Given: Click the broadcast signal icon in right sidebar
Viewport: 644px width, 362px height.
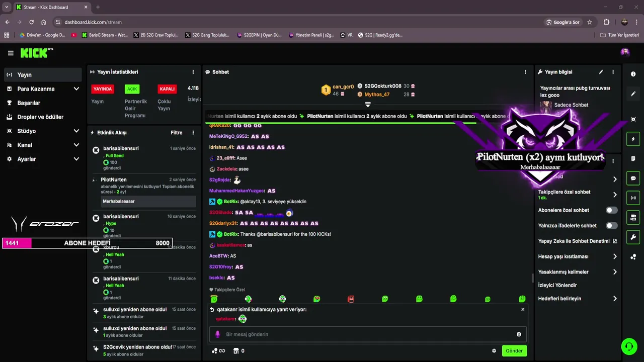Looking at the screenshot, I should click(633, 198).
